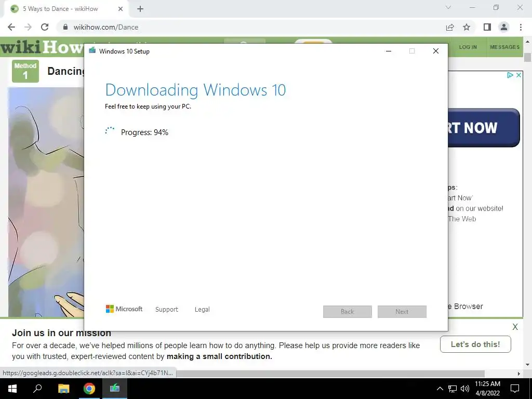Bookmark page with star icon
The height and width of the screenshot is (399, 532).
coord(467,27)
